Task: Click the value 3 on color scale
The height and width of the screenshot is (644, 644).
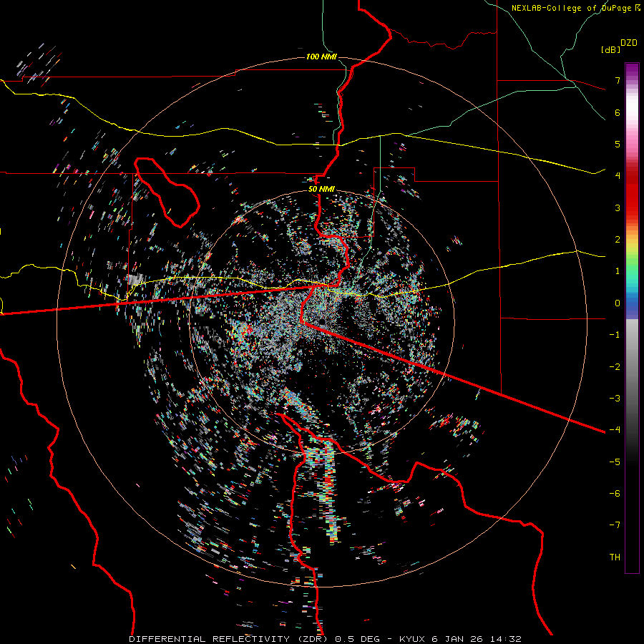Action: point(618,208)
